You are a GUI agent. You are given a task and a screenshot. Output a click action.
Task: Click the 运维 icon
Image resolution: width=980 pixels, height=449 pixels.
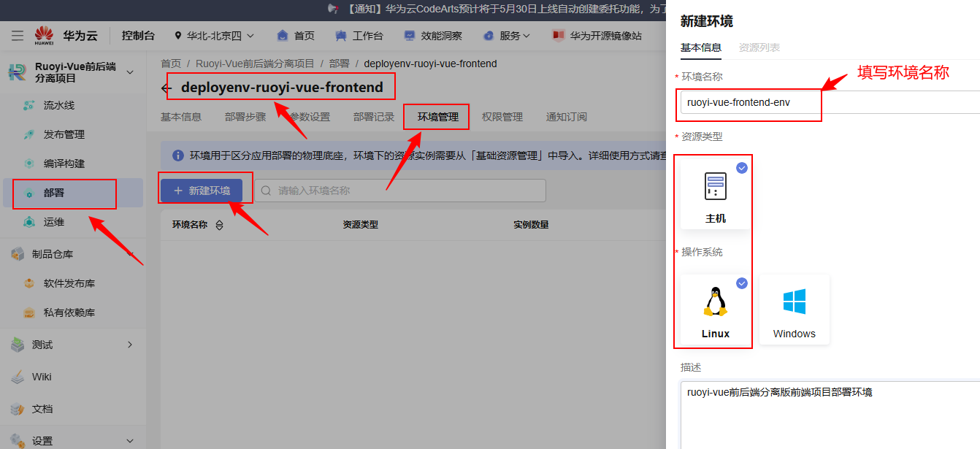point(29,222)
